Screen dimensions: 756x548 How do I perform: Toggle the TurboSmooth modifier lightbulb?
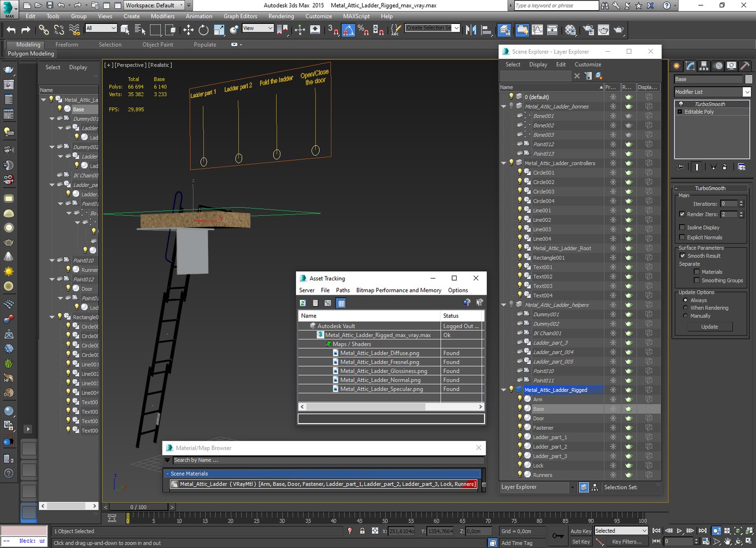pyautogui.click(x=681, y=104)
